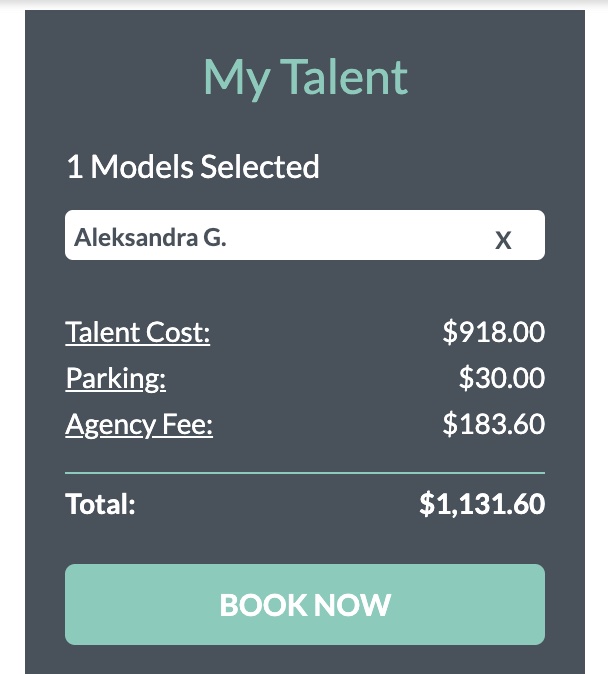Click the word Talent in the heading

click(344, 77)
